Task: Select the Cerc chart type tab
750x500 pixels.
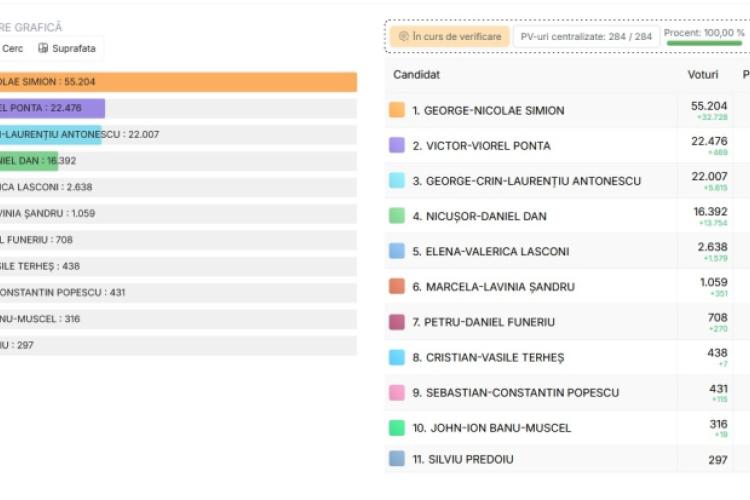Action: [x=12, y=48]
